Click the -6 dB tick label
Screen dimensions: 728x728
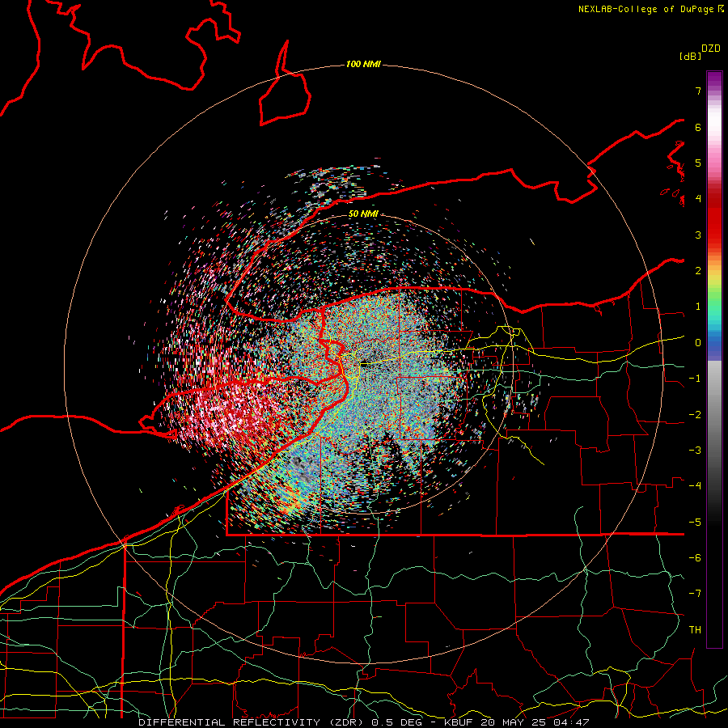point(695,558)
